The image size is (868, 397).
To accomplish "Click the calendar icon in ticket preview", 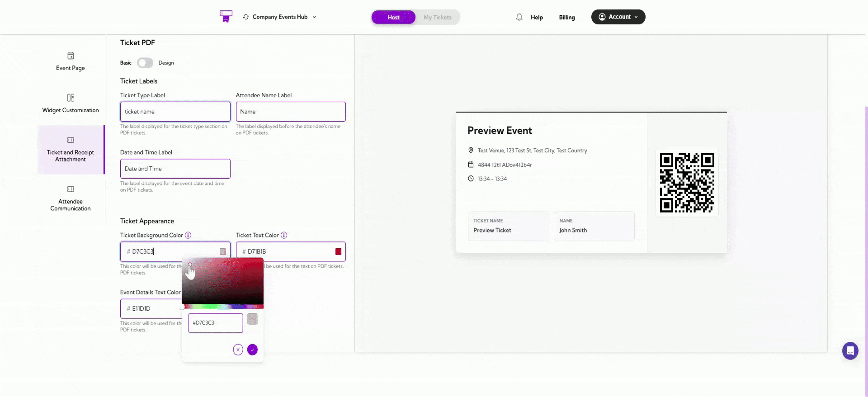I will tap(471, 165).
